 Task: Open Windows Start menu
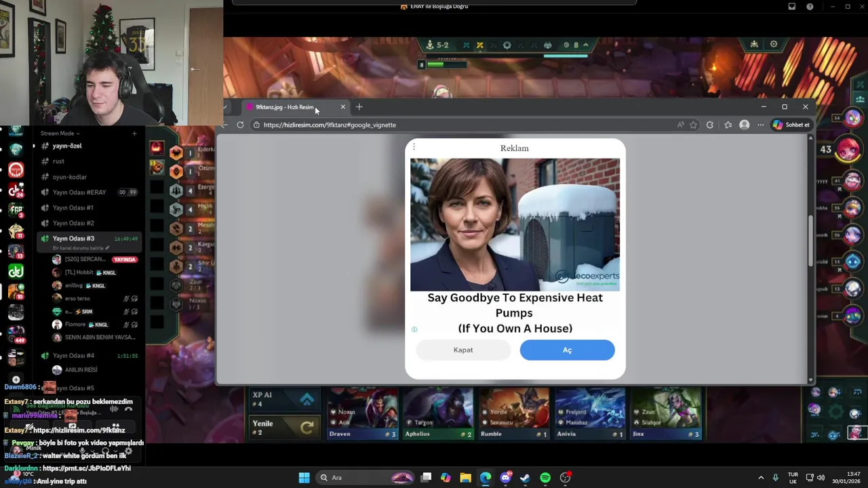point(304,478)
